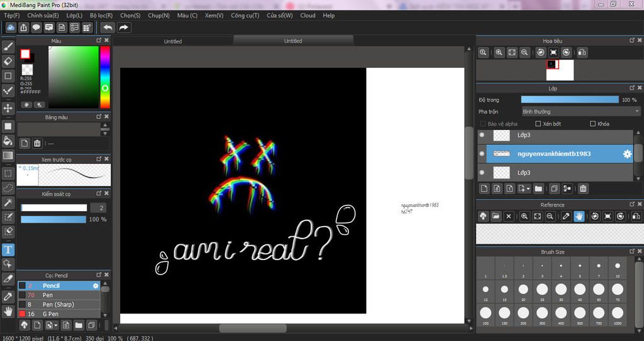
Task: Adjust the Độ trong layer opacity slider
Action: tap(570, 100)
